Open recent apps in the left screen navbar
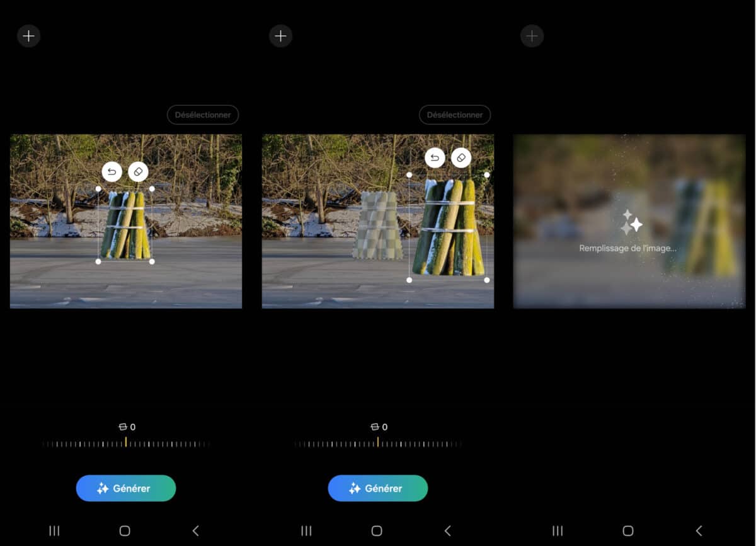Viewport: 756px width, 546px height. tap(54, 531)
